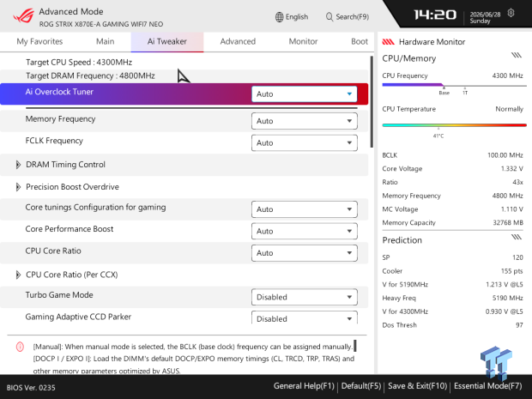This screenshot has height=399, width=532.
Task: Collapse the CPU/Memory section stripes icon
Action: click(517, 55)
